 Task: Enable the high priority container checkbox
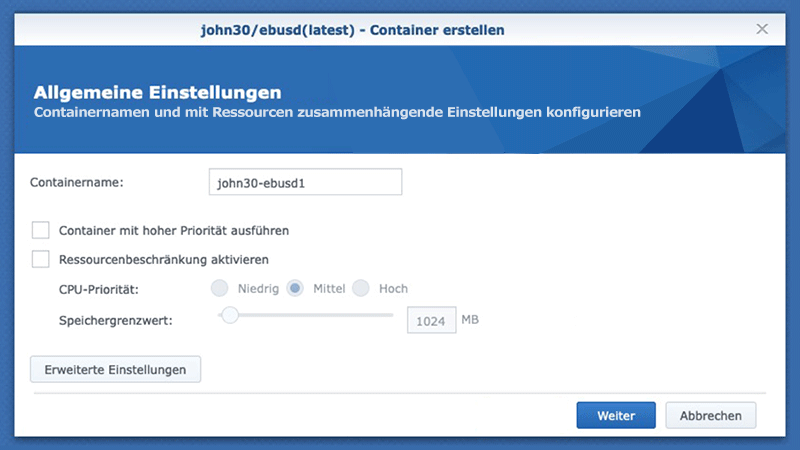click(x=41, y=230)
